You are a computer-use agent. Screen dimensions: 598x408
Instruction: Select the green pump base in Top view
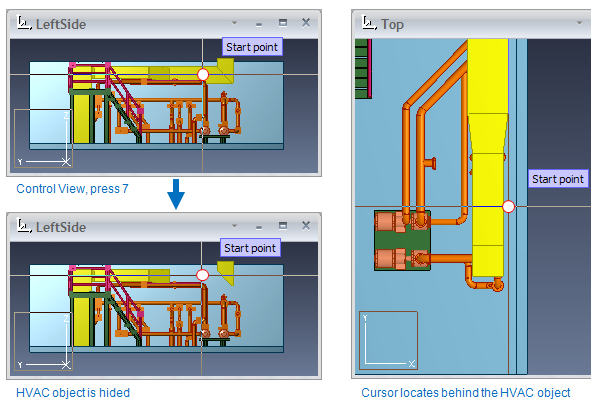pyautogui.click(x=402, y=241)
